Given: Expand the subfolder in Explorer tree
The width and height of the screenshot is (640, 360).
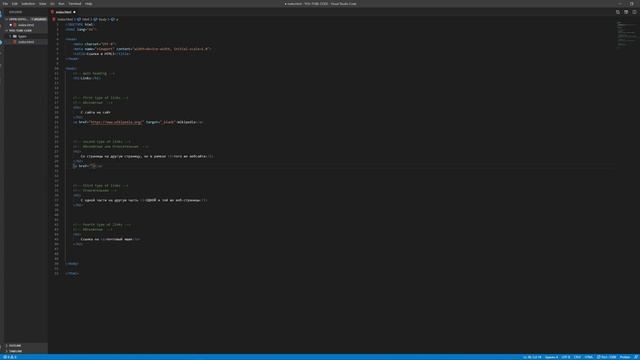Looking at the screenshot, I should point(26,36).
